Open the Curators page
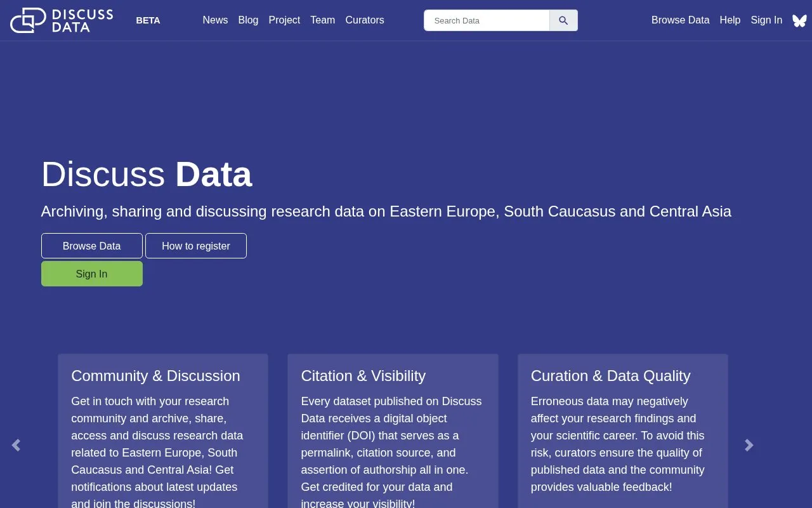Image resolution: width=812 pixels, height=508 pixels. click(365, 20)
